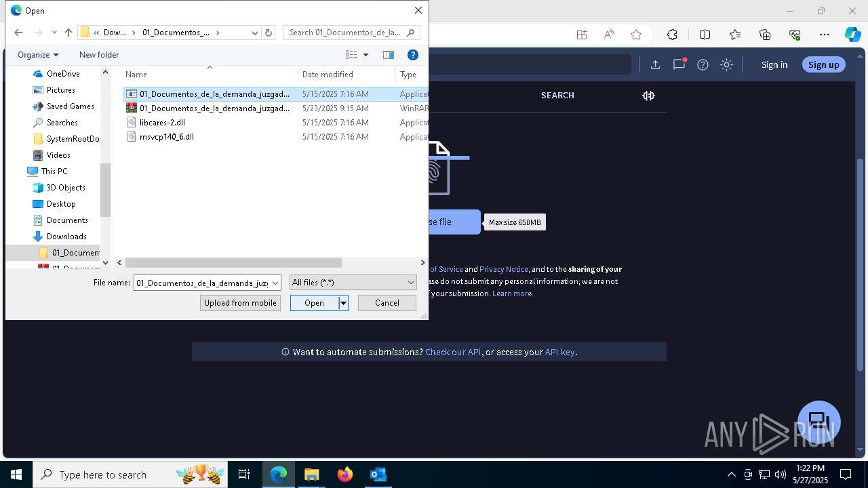Open the Learn more link
868x488 pixels.
pos(513,293)
